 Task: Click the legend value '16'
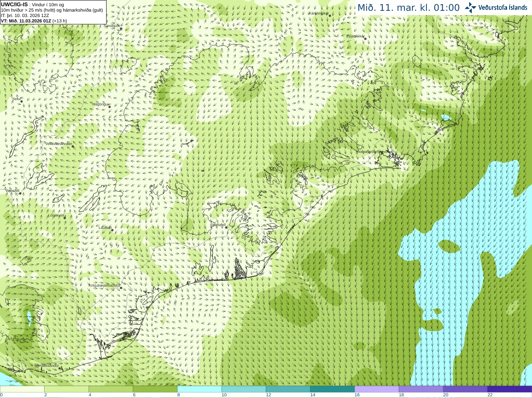357,395
